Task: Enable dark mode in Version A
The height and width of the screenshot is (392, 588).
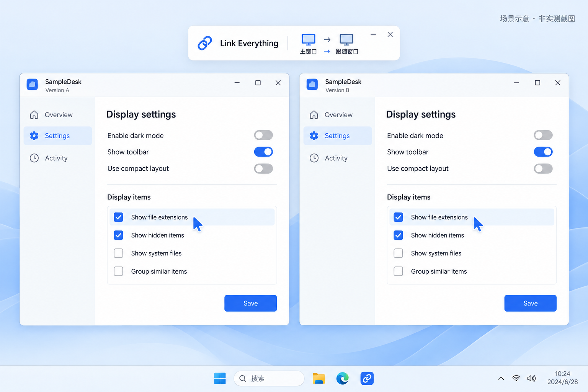Action: [x=263, y=135]
